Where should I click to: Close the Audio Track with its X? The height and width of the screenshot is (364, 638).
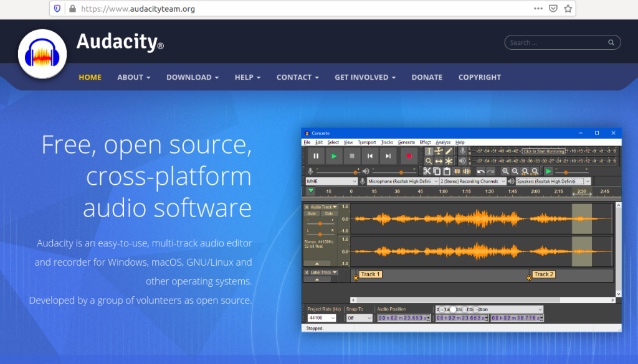pos(307,207)
